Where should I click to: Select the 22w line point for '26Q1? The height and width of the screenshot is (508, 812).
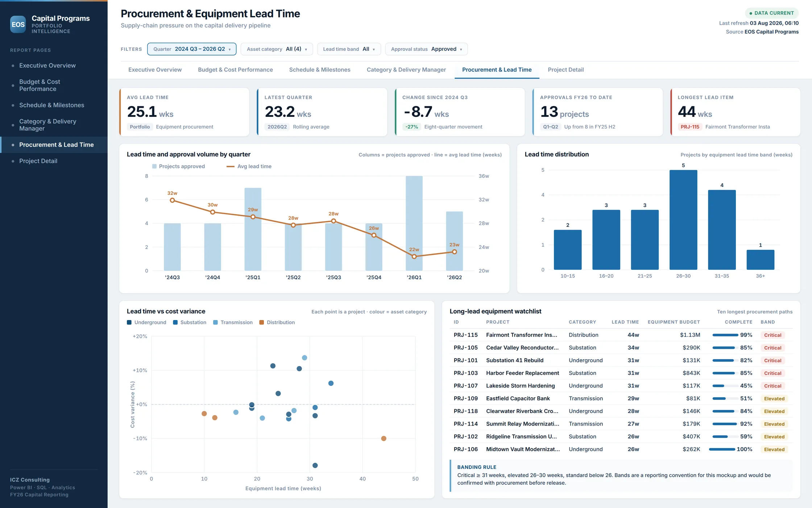pyautogui.click(x=414, y=257)
